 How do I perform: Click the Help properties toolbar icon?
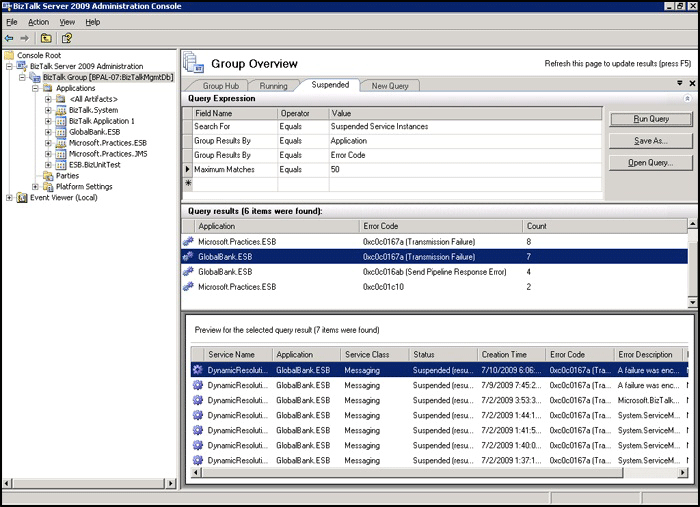67,38
